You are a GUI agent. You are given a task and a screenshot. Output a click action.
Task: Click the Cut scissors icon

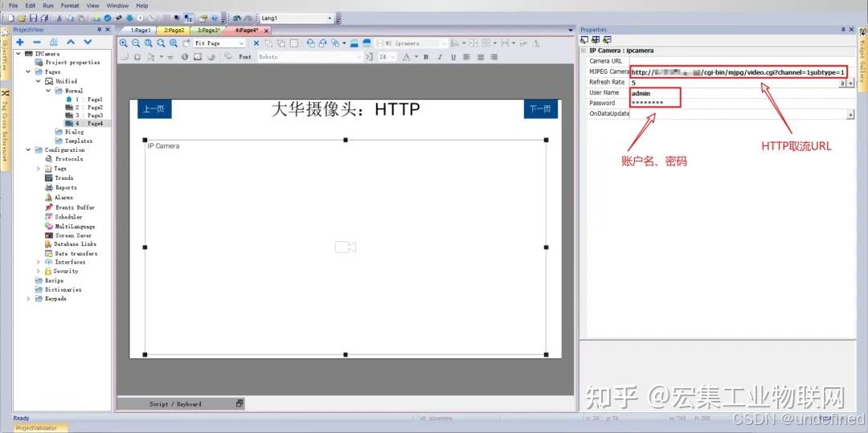(59, 18)
